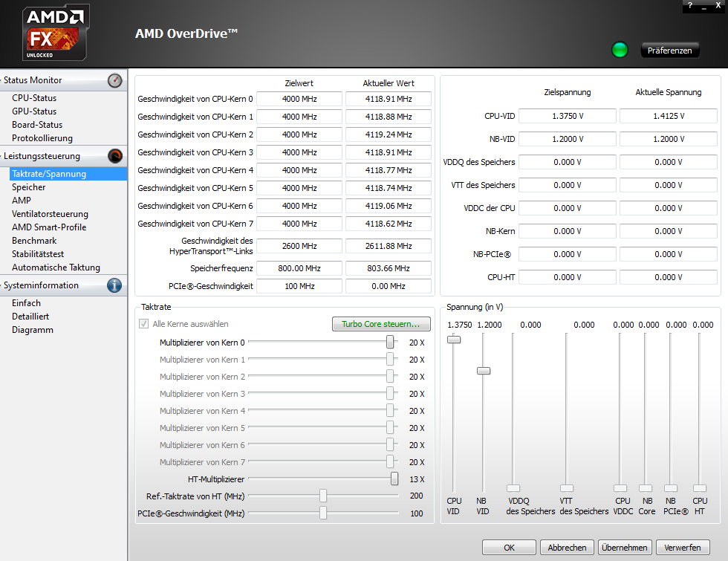Click the Systeminformation info icon
This screenshot has height=561, width=728.
(x=114, y=285)
